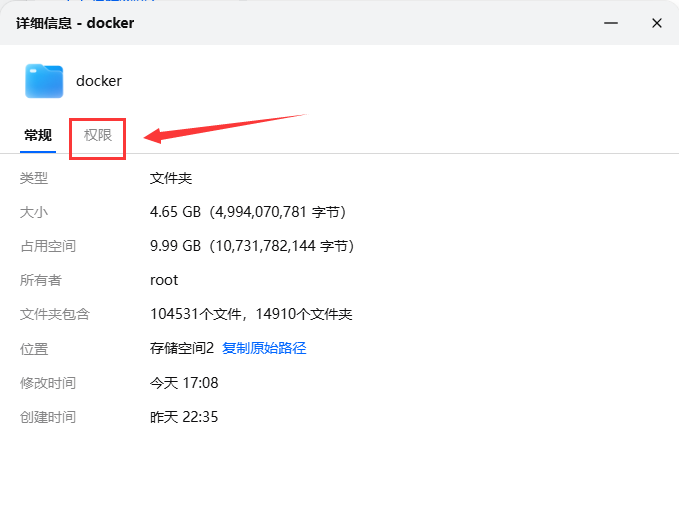Click the 104531个文件 count text
679x530 pixels.
click(x=196, y=314)
